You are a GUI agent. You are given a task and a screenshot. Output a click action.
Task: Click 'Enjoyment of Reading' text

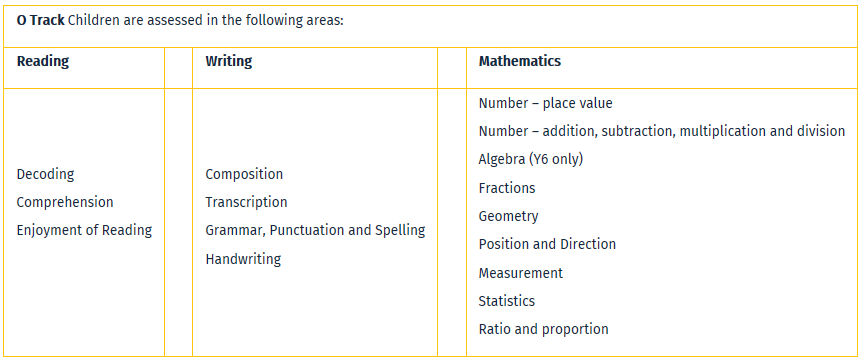[x=84, y=231]
